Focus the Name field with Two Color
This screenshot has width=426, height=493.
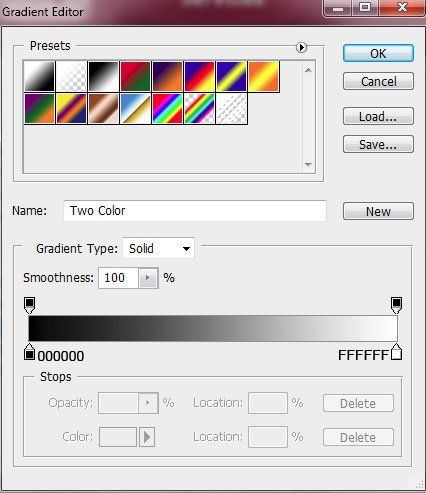click(195, 211)
